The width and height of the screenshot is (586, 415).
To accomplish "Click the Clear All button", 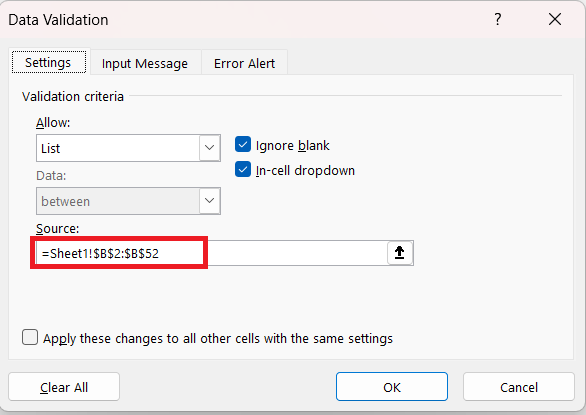I will click(x=64, y=387).
